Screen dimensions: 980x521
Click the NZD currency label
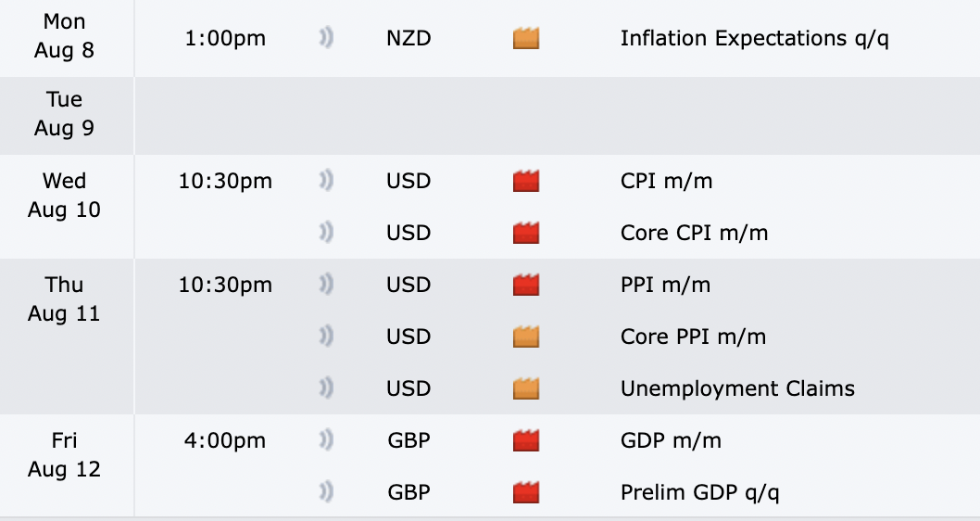pyautogui.click(x=408, y=39)
